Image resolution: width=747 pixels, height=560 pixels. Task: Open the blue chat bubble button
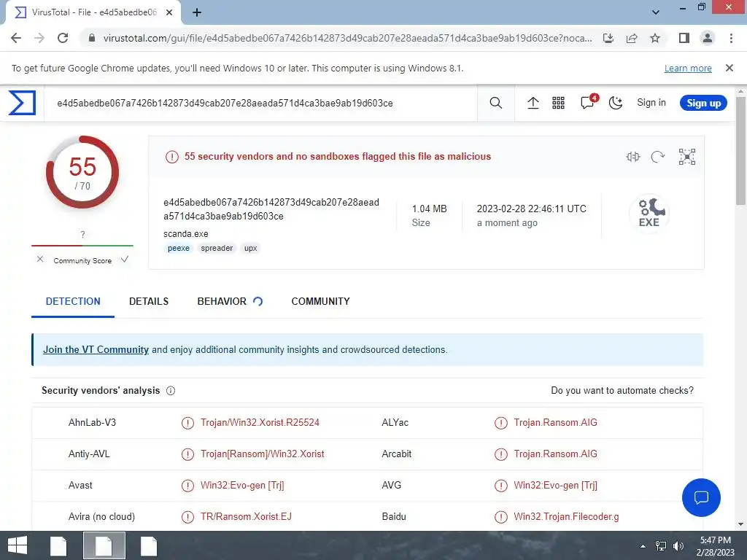point(701,497)
